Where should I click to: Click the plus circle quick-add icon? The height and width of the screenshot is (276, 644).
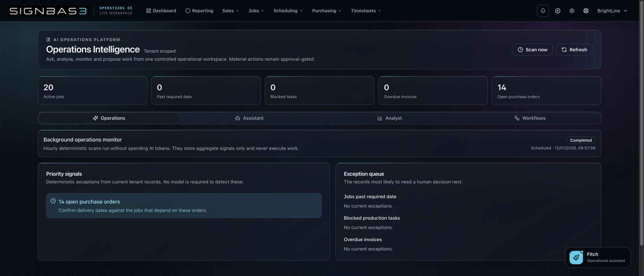coord(558,11)
